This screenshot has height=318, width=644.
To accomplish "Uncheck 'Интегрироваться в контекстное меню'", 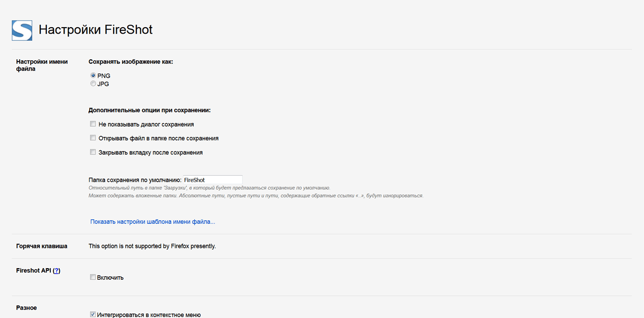I will (93, 314).
